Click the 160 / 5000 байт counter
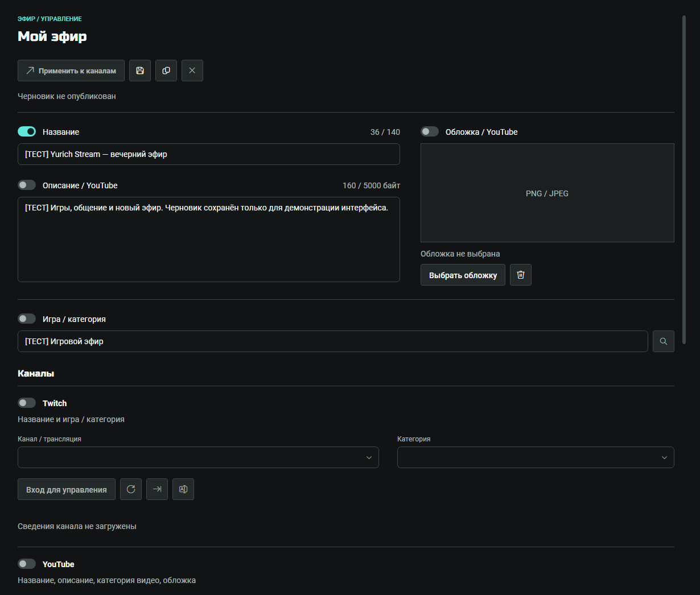Screen dimensions: 700x595 tap(371, 185)
